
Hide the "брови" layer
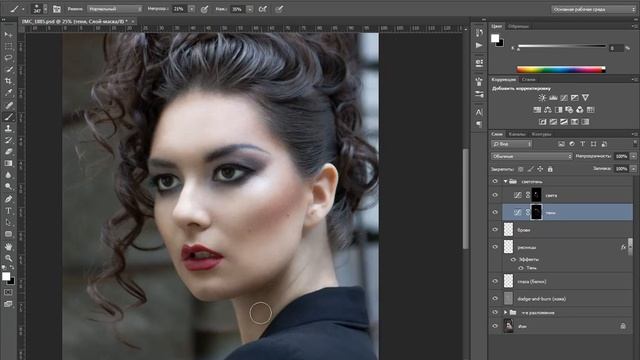495,229
